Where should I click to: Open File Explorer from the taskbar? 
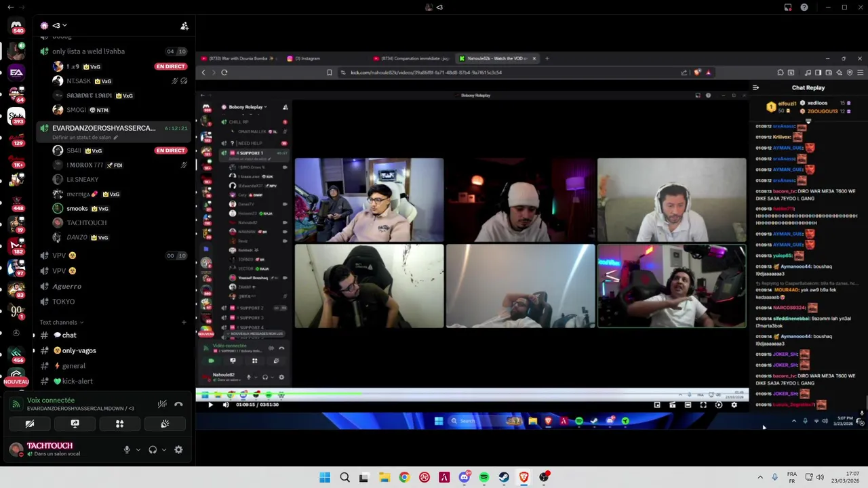384,477
